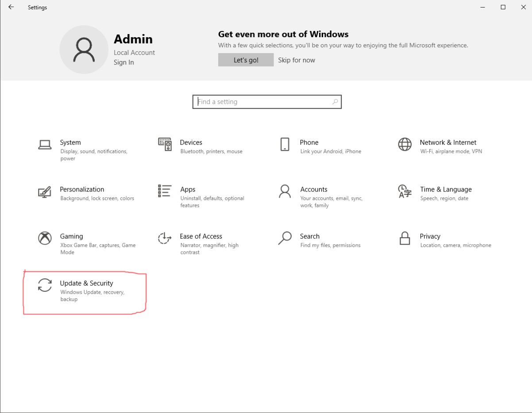Click 'Speech, region, date' description
The height and width of the screenshot is (413, 532).
[444, 198]
